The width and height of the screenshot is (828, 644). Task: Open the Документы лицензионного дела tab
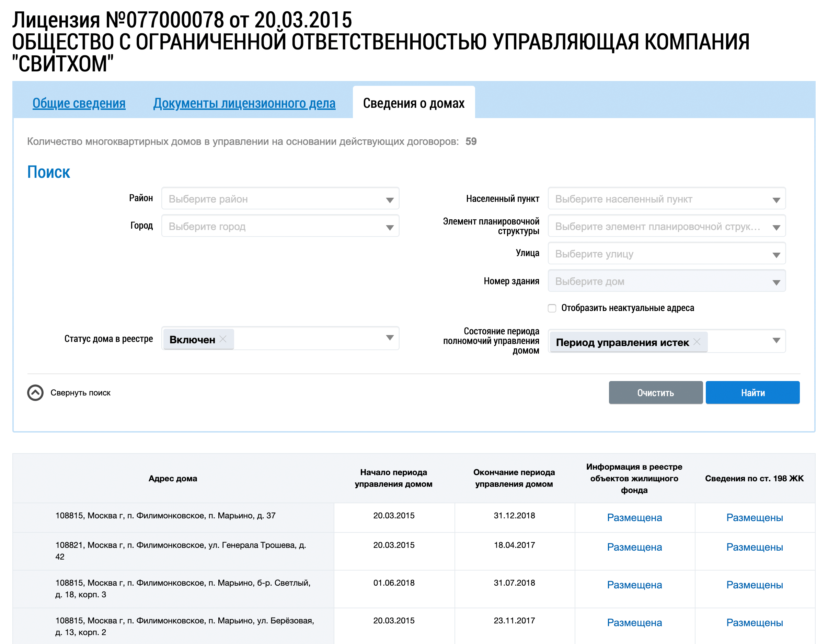pos(244,103)
